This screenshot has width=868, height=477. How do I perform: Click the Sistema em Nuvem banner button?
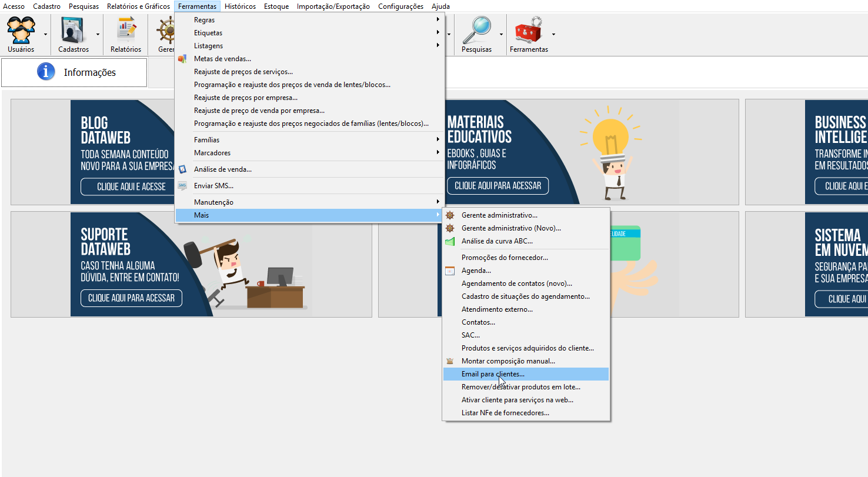[x=842, y=299]
